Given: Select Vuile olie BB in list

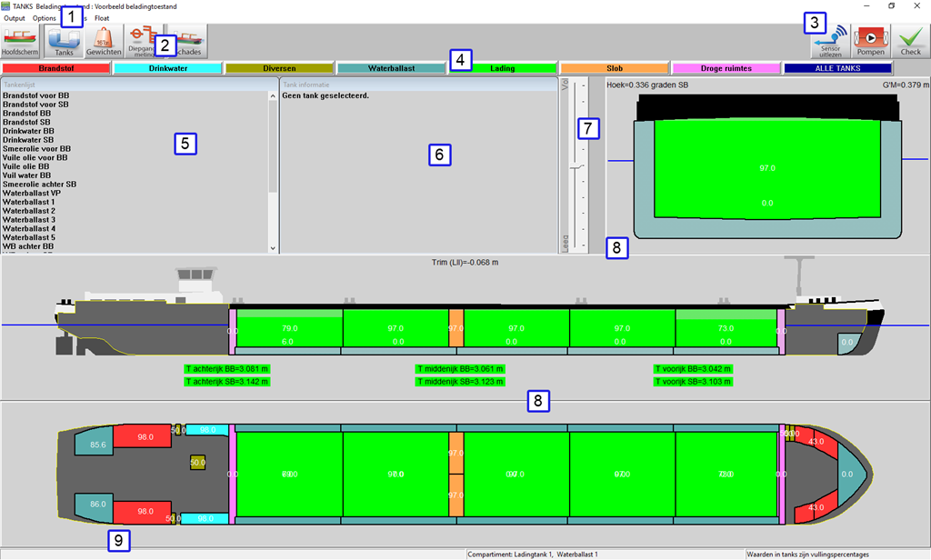Looking at the screenshot, I should [26, 166].
